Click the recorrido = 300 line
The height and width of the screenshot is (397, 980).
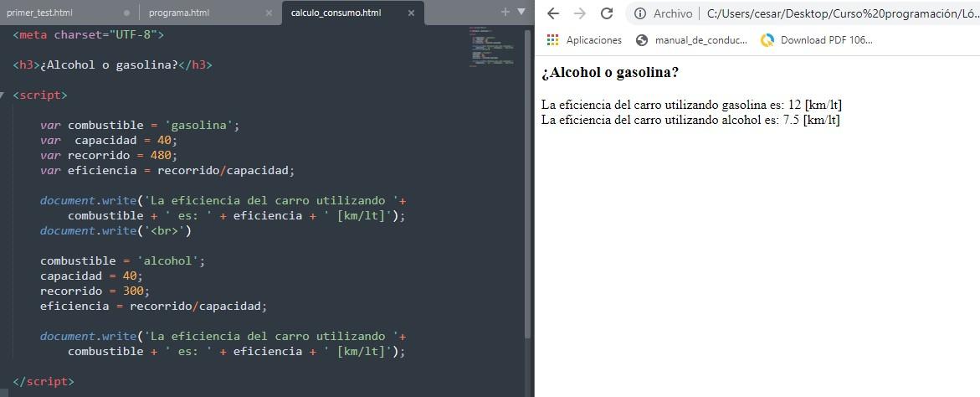tap(95, 291)
